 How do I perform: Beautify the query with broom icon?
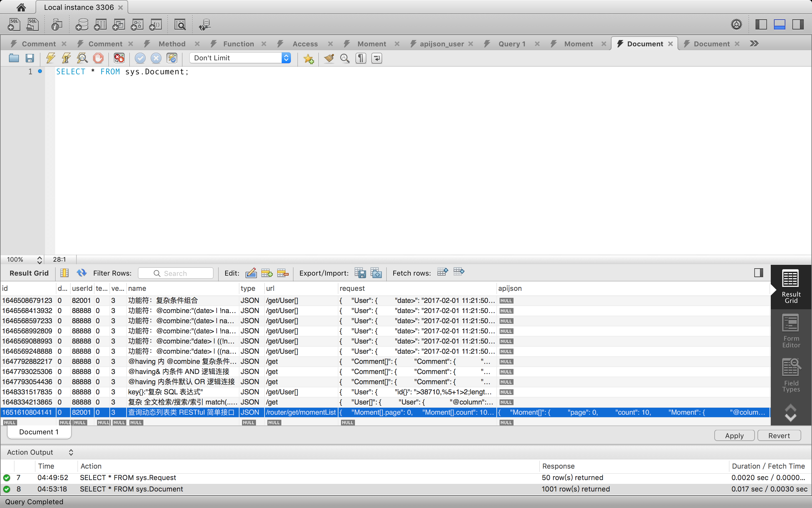[x=329, y=58]
